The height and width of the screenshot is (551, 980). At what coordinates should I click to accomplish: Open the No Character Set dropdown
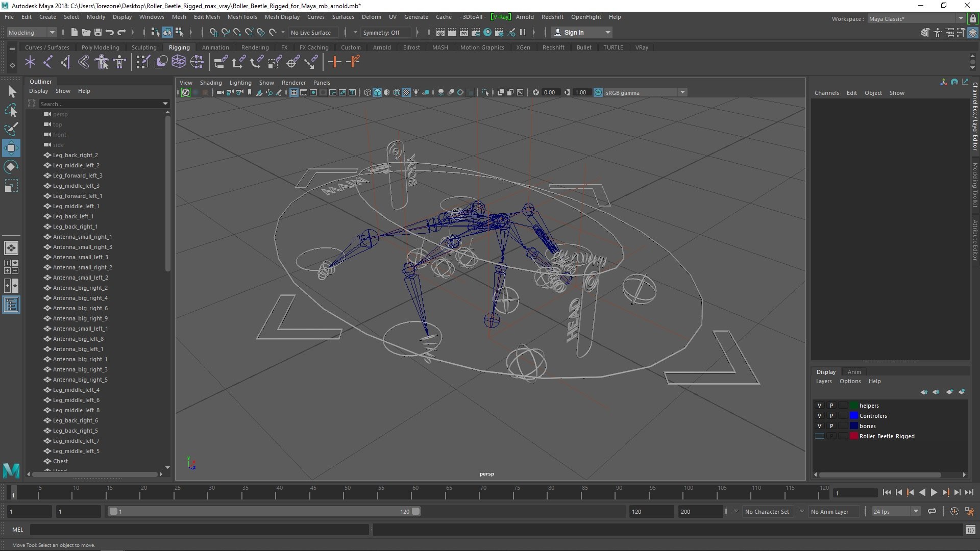coord(767,511)
